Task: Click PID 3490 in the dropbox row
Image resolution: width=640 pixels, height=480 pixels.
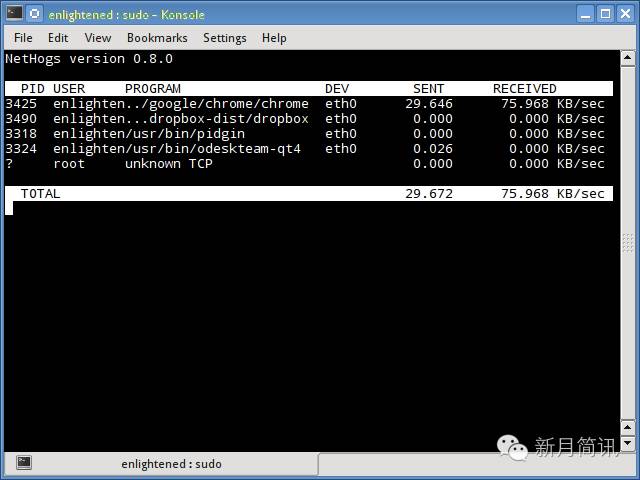Action: 21,119
